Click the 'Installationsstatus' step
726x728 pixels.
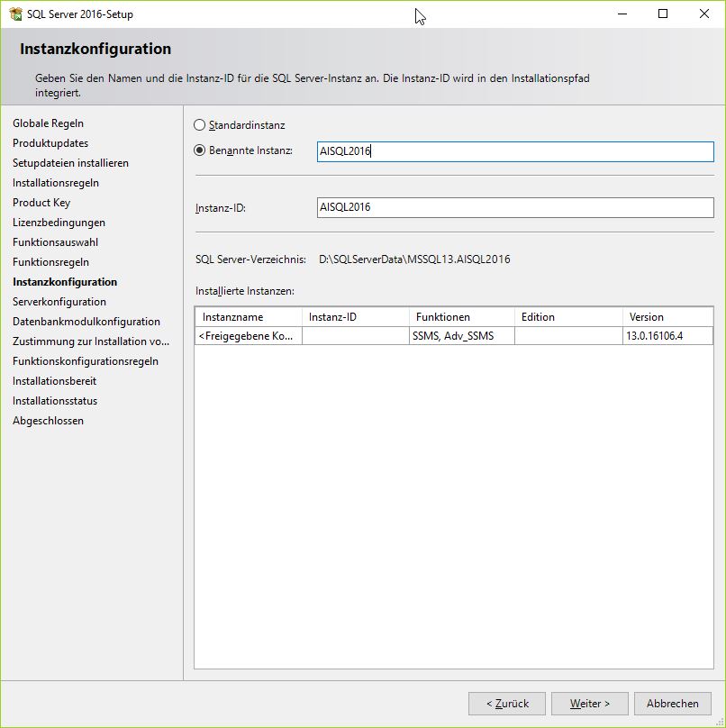[55, 401]
